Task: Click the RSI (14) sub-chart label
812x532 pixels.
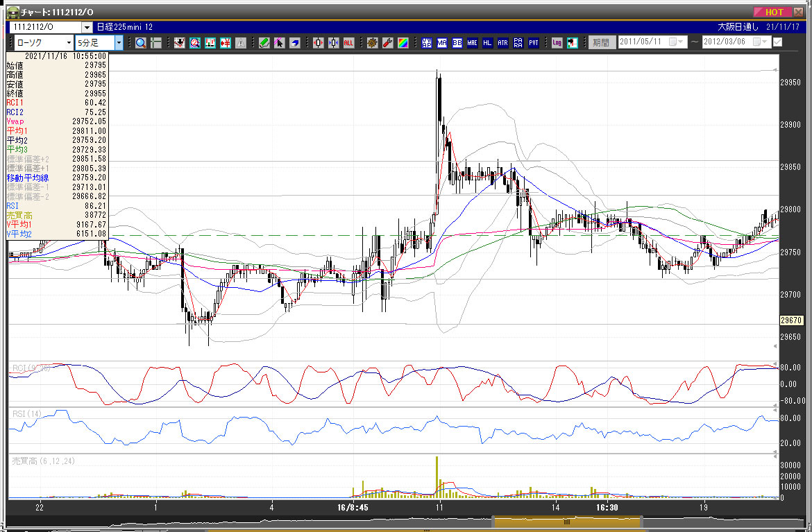Action: [x=27, y=413]
